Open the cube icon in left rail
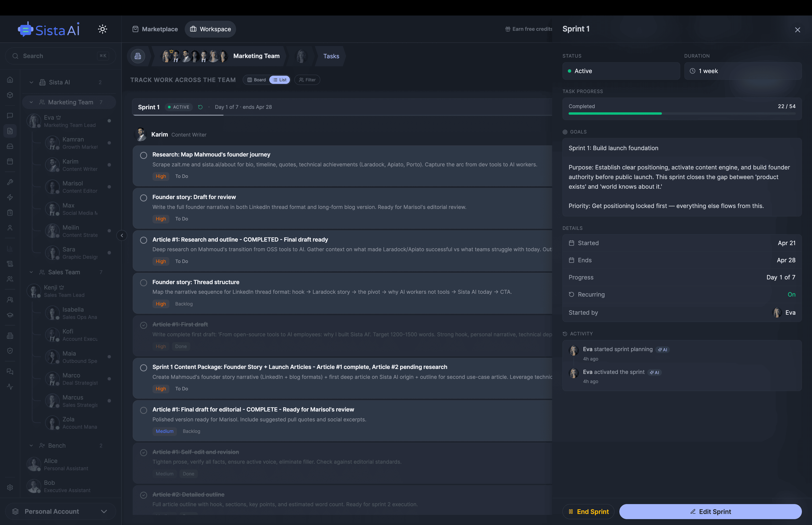 tap(10, 95)
